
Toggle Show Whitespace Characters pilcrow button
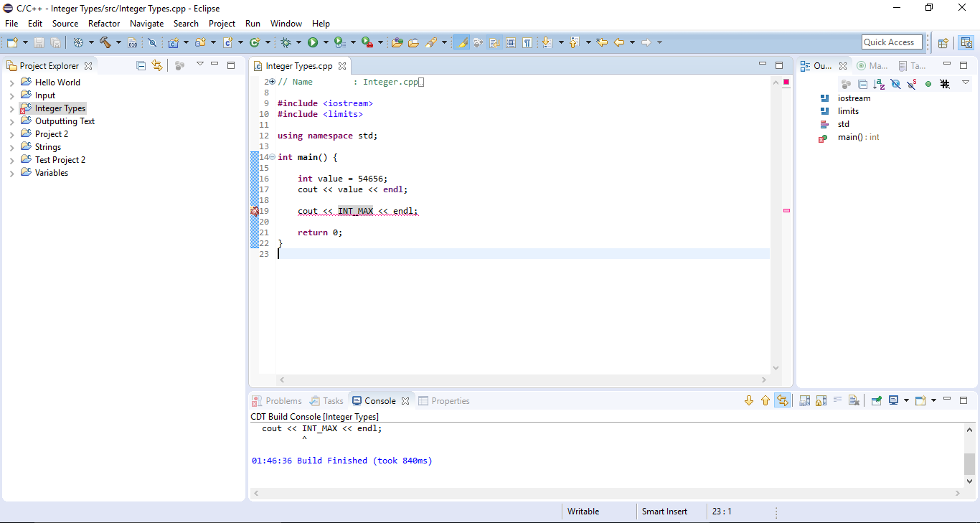click(x=527, y=43)
